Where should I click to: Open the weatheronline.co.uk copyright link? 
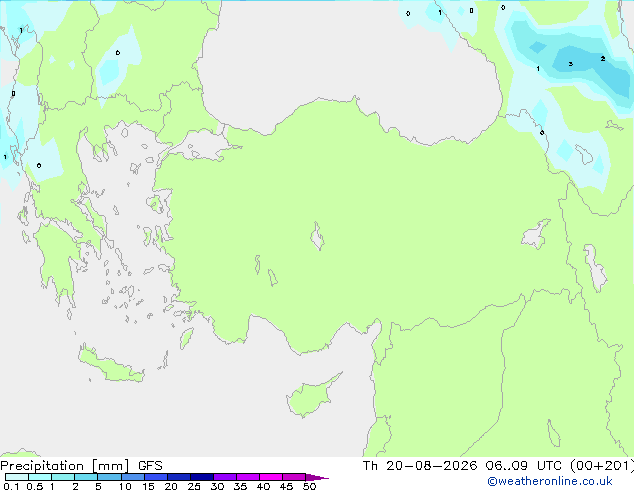point(550,481)
